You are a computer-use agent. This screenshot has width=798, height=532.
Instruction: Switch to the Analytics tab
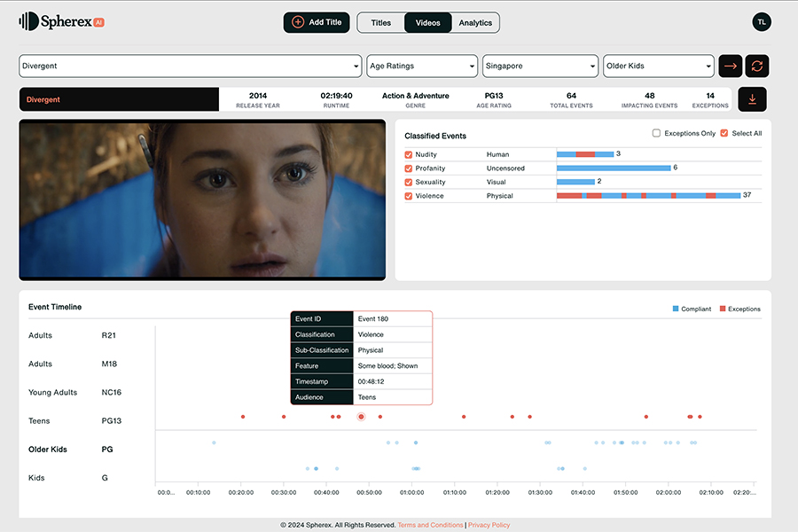tap(475, 23)
